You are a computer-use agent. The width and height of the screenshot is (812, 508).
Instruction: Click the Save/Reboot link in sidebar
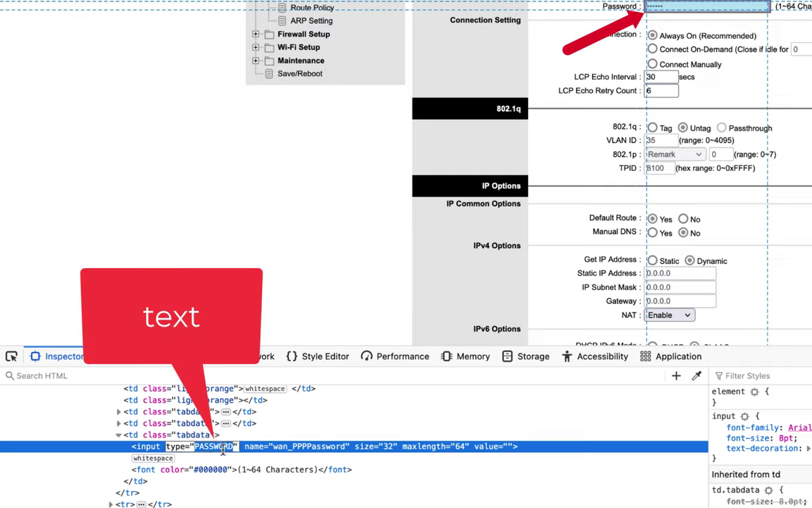point(300,74)
